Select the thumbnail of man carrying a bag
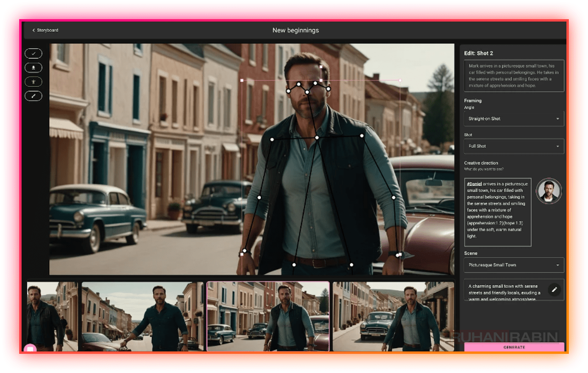Screen dimensions: 588x373 143,316
